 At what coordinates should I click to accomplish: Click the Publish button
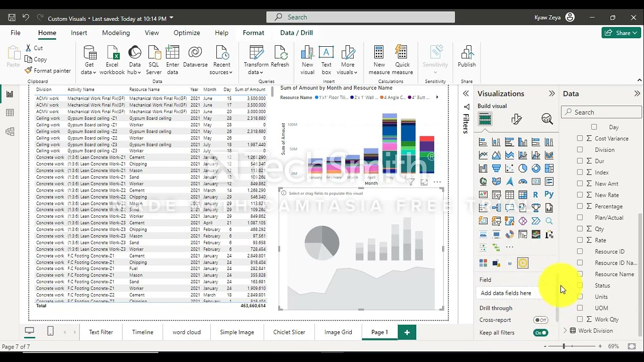tap(467, 57)
